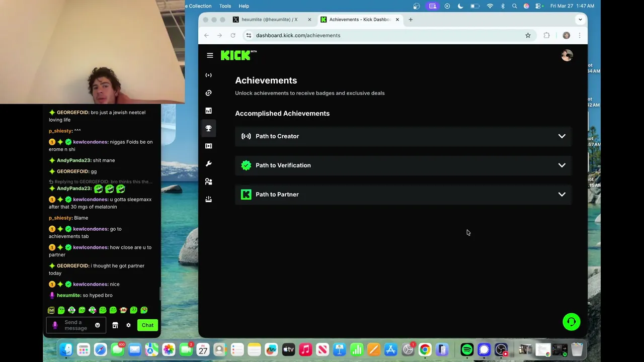Open the chat shop icon

tap(115, 325)
